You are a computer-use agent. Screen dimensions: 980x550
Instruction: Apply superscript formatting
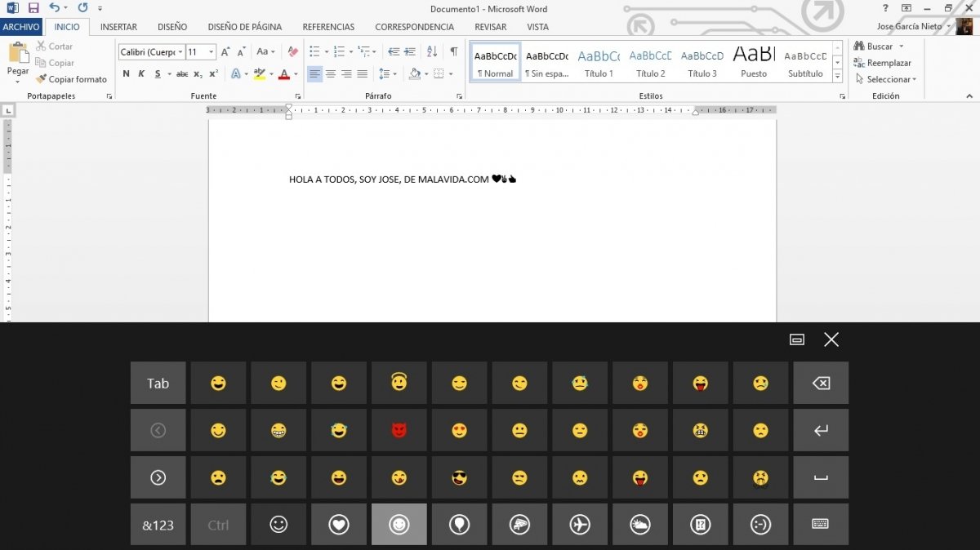[x=213, y=73]
